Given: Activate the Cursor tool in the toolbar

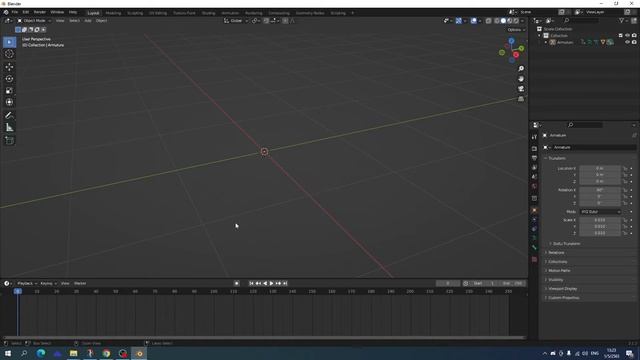Looking at the screenshot, I should (x=9, y=54).
